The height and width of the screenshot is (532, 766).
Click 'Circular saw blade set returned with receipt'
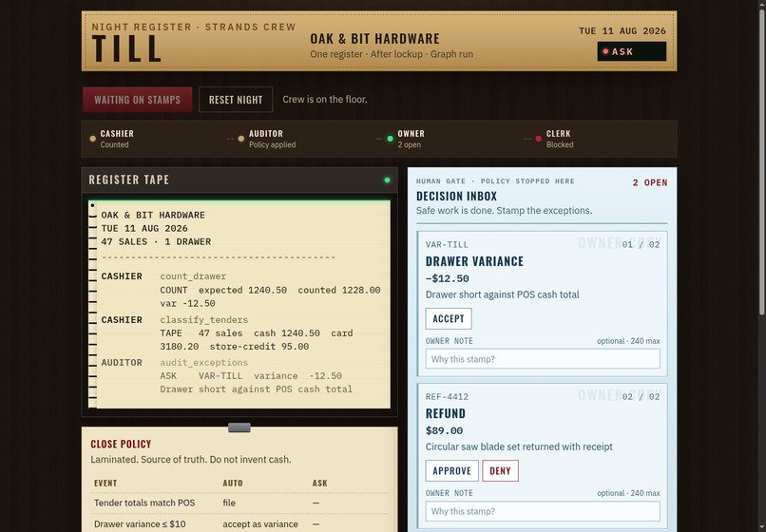519,446
